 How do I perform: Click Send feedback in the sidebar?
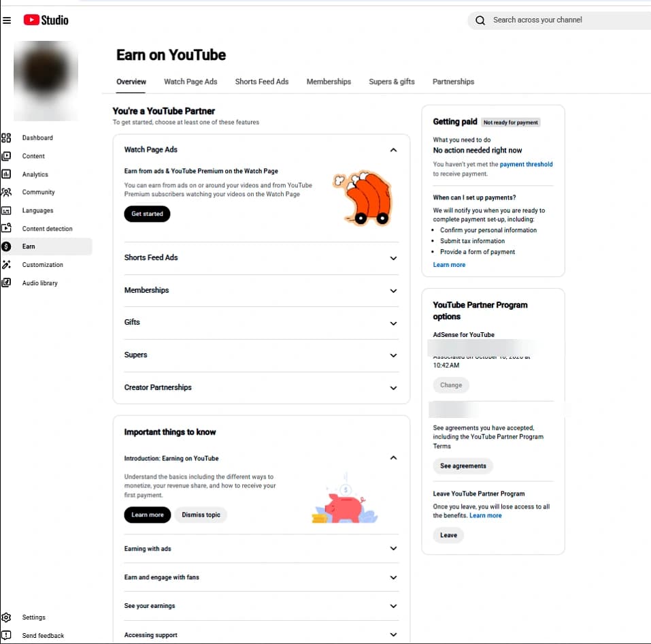43,635
